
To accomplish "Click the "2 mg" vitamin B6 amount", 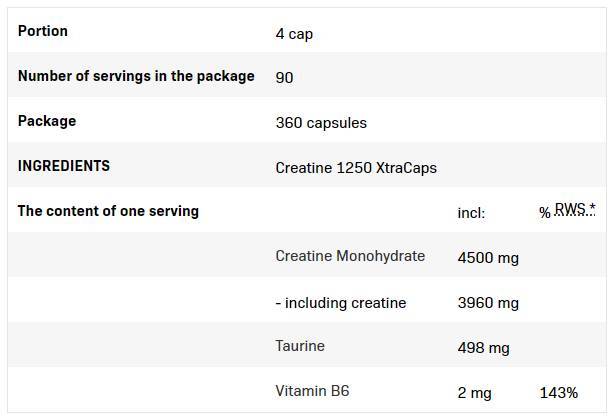I will point(475,393).
